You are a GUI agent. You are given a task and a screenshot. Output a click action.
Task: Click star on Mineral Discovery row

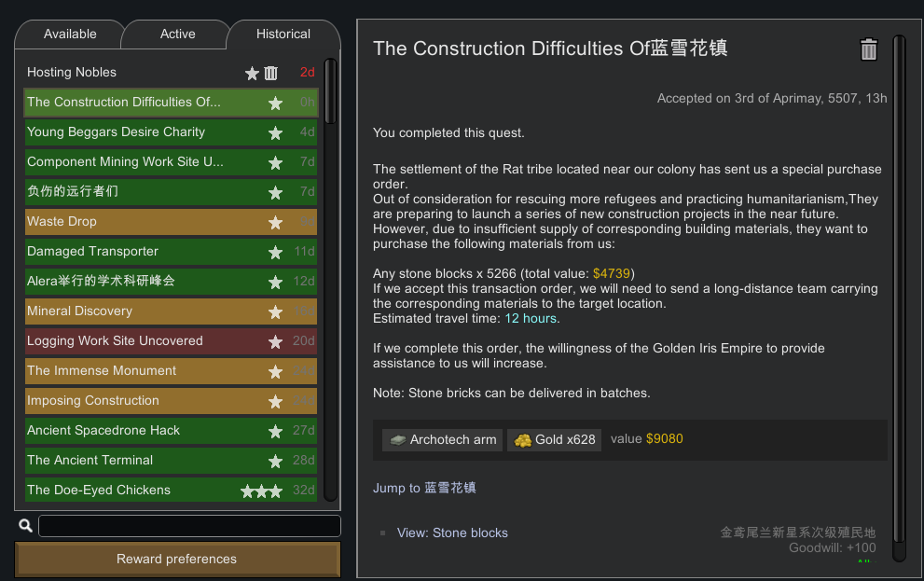(x=275, y=311)
